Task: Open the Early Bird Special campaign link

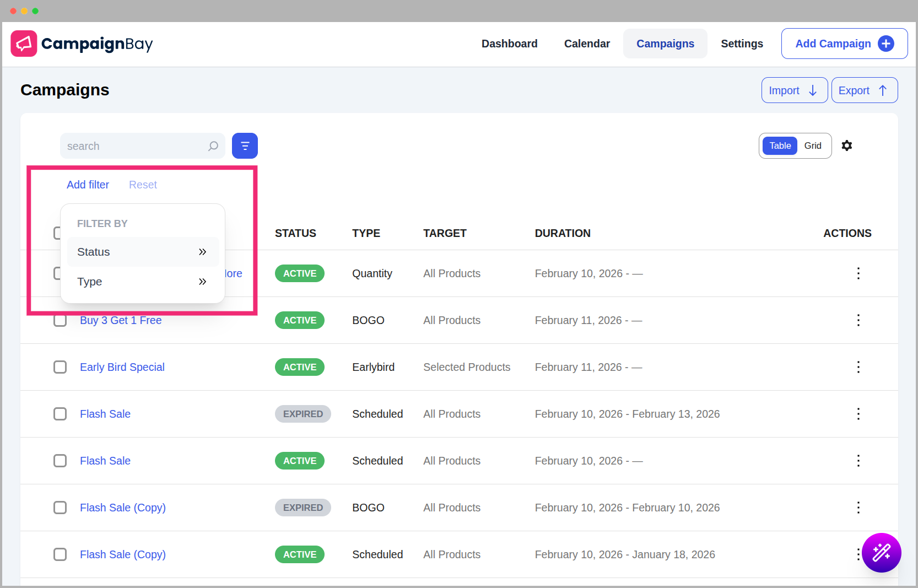Action: [x=122, y=367]
